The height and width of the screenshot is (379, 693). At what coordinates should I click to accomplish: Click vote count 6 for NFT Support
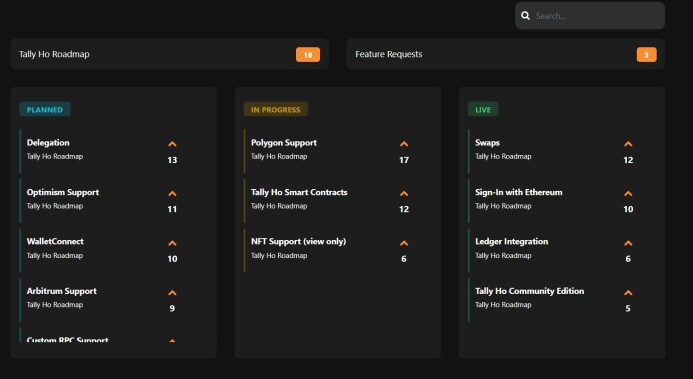tap(404, 259)
